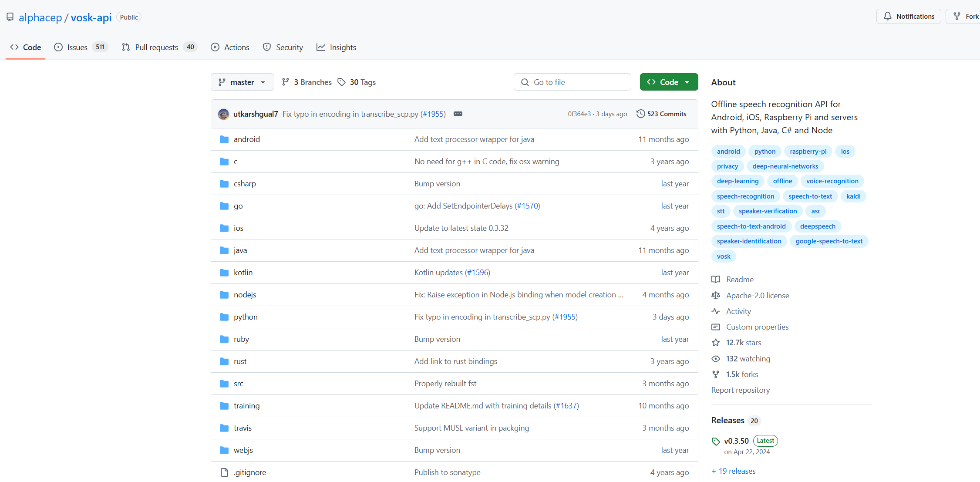
Task: Click Report repository link
Action: pos(741,390)
